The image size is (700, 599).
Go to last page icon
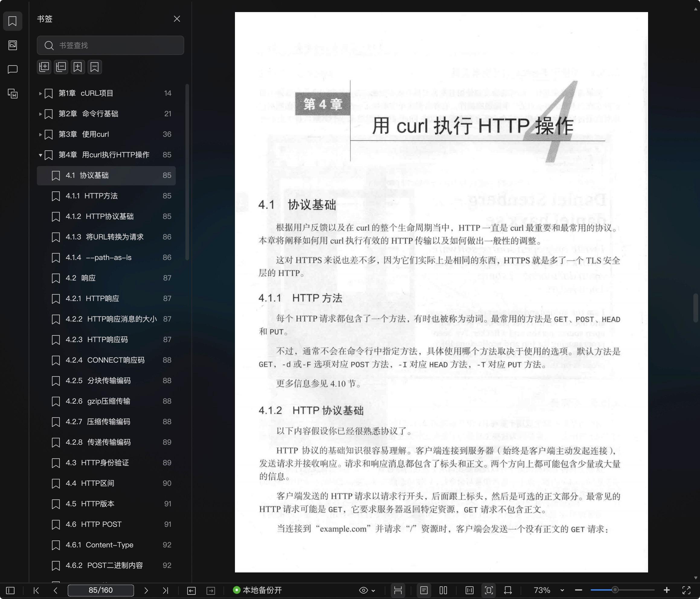tap(165, 590)
